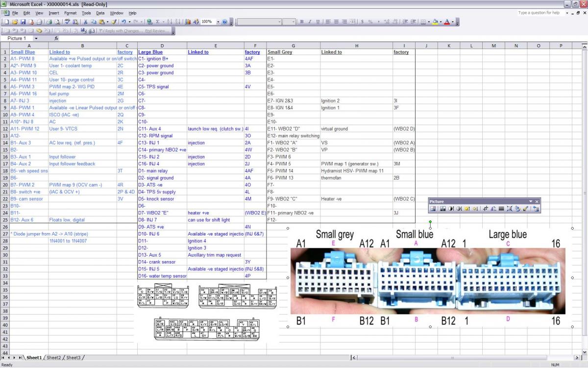Toggle Italic formatting
The width and height of the screenshot is (588, 368).
310,22
